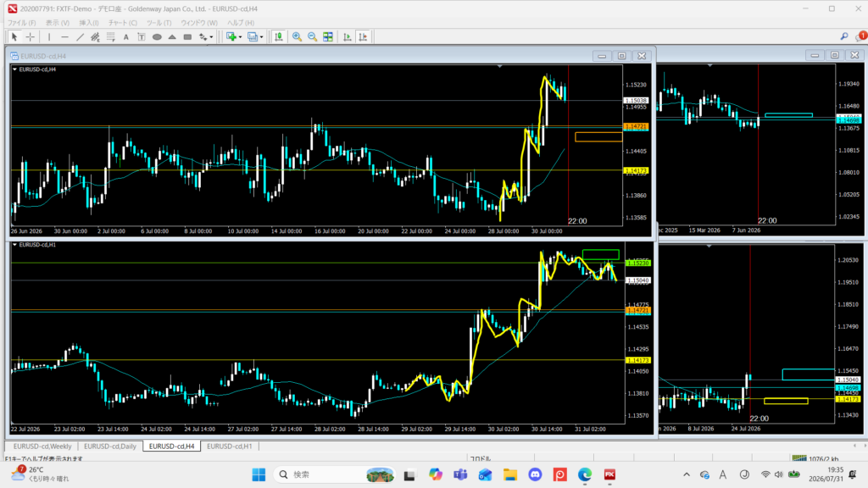The width and height of the screenshot is (868, 488).
Task: Open Discord from the taskbar
Action: tap(535, 474)
